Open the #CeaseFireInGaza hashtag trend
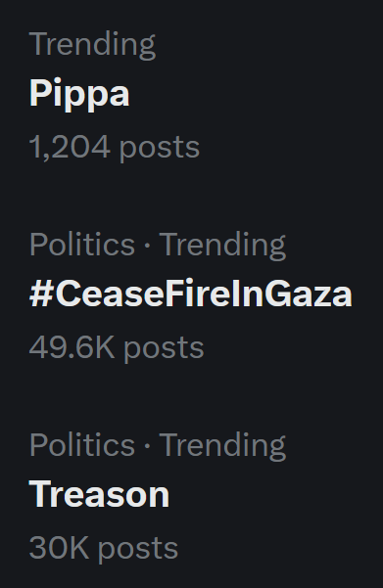This screenshot has width=383, height=588. coord(191,294)
